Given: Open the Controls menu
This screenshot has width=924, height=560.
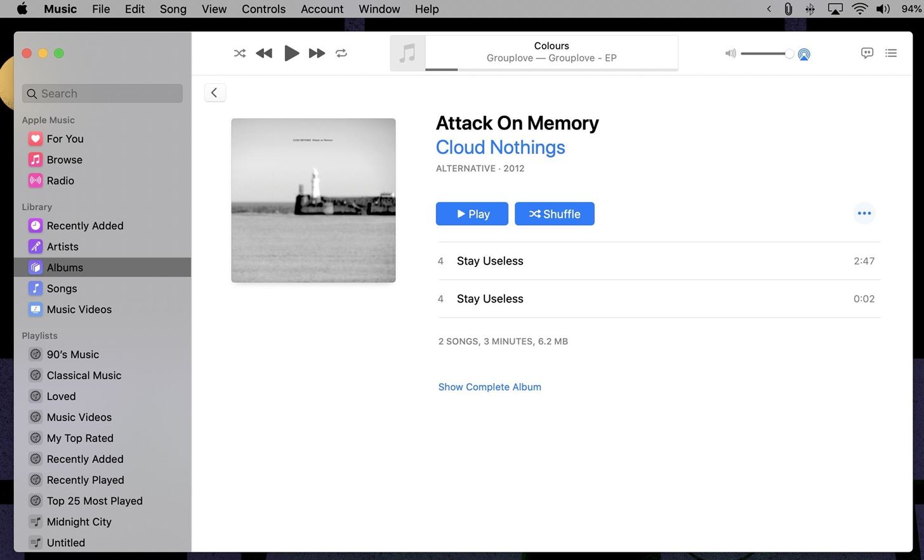Looking at the screenshot, I should coord(263,9).
